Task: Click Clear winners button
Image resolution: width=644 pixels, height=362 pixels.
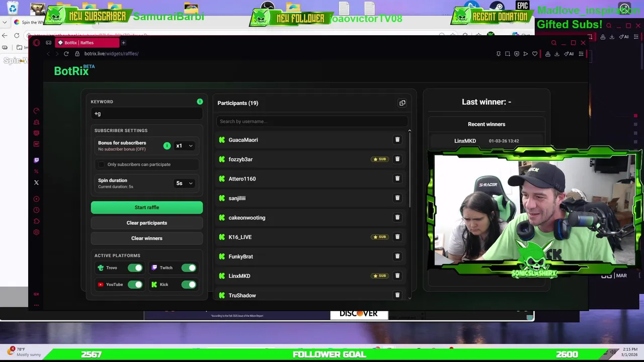Action: 147,238
